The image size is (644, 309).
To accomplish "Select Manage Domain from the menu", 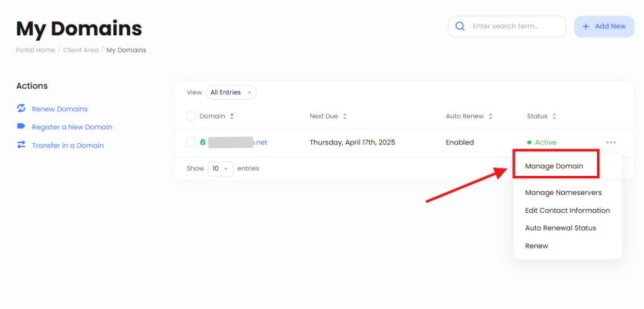I will pos(554,166).
